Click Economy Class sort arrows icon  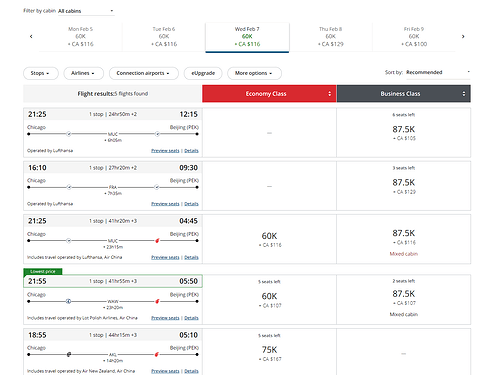pyautogui.click(x=330, y=94)
